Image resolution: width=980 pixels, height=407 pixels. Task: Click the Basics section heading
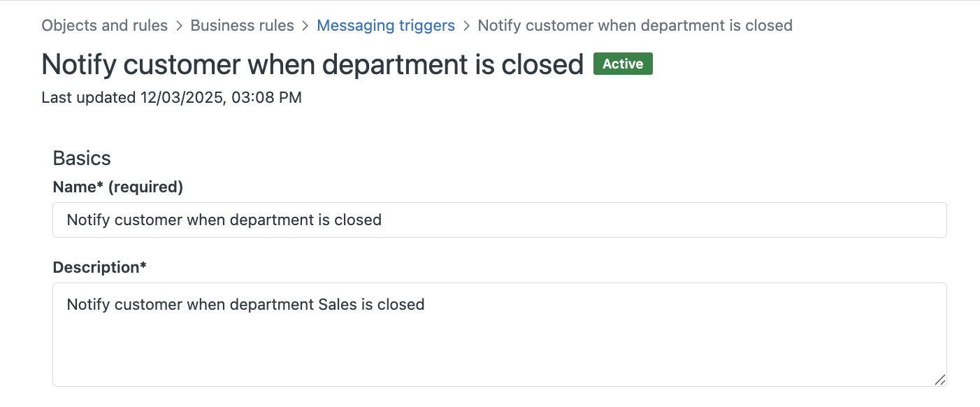81,158
